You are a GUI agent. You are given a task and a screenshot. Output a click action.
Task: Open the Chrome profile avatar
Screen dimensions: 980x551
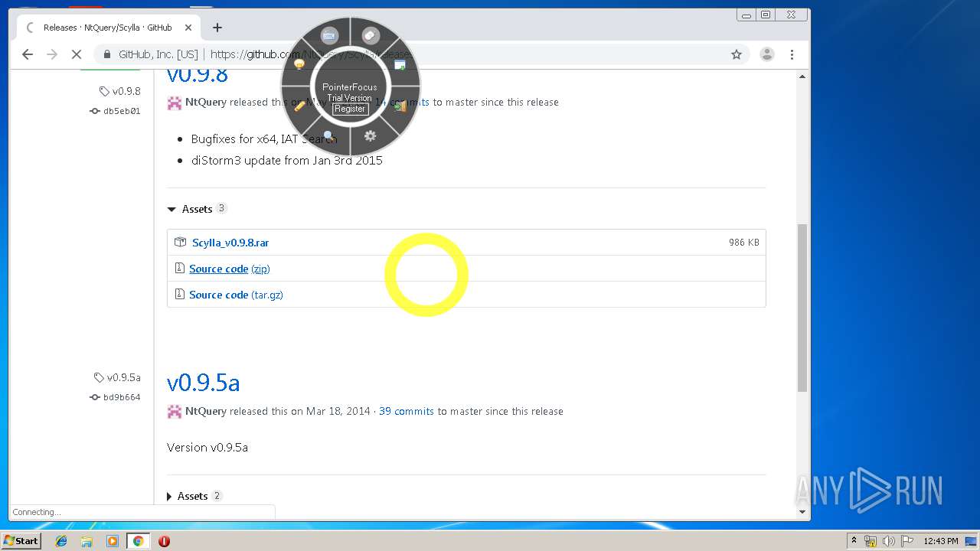pyautogui.click(x=766, y=54)
